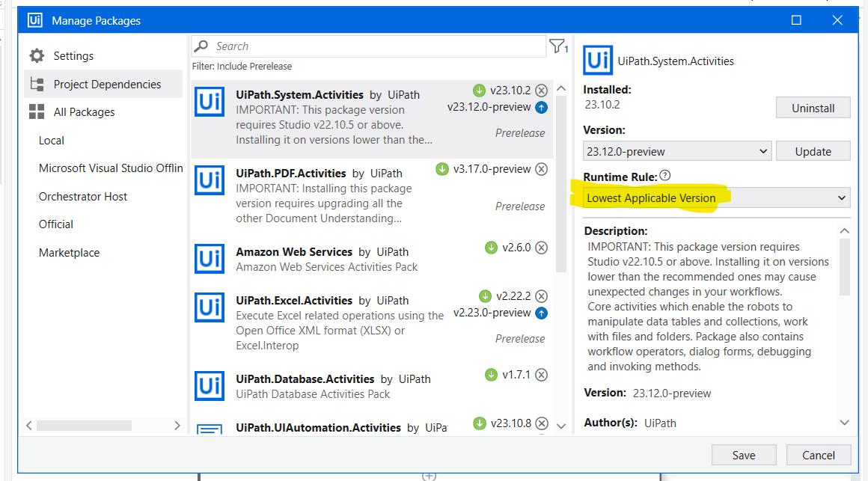Remove UiPath.Database.Activities using its X icon
Viewport: 868px width, 481px height.
coord(542,375)
